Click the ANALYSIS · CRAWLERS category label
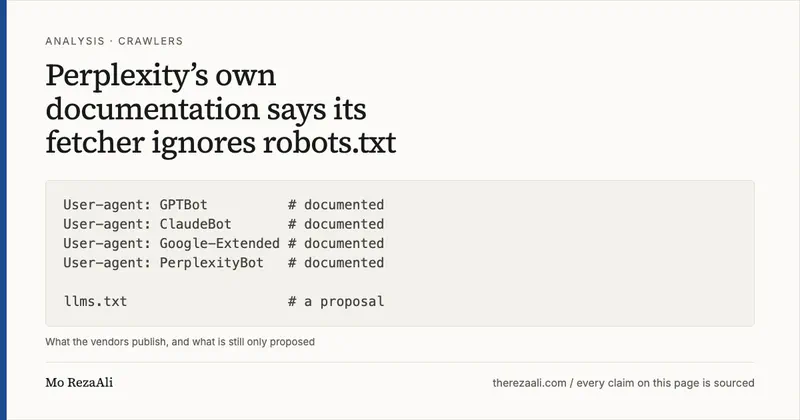Viewport: 800px width, 420px height. (x=114, y=41)
